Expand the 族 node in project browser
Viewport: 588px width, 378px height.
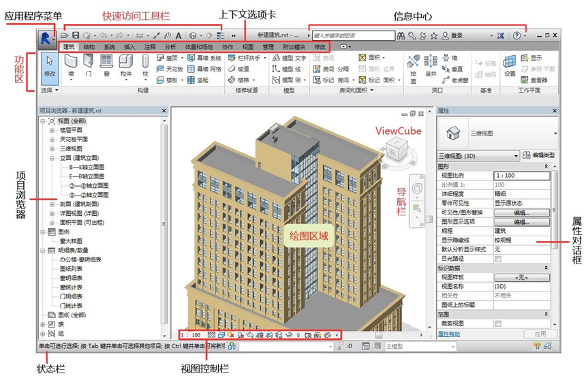42,324
